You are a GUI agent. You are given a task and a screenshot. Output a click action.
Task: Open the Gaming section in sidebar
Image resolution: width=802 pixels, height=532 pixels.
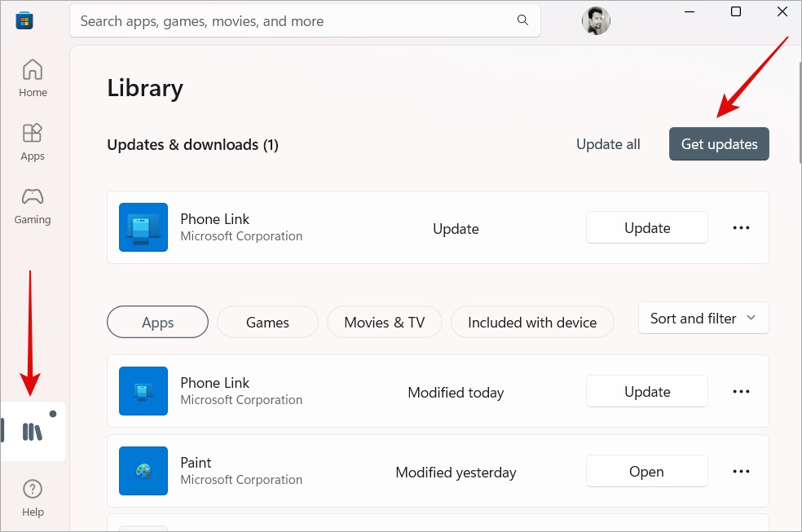pos(33,205)
